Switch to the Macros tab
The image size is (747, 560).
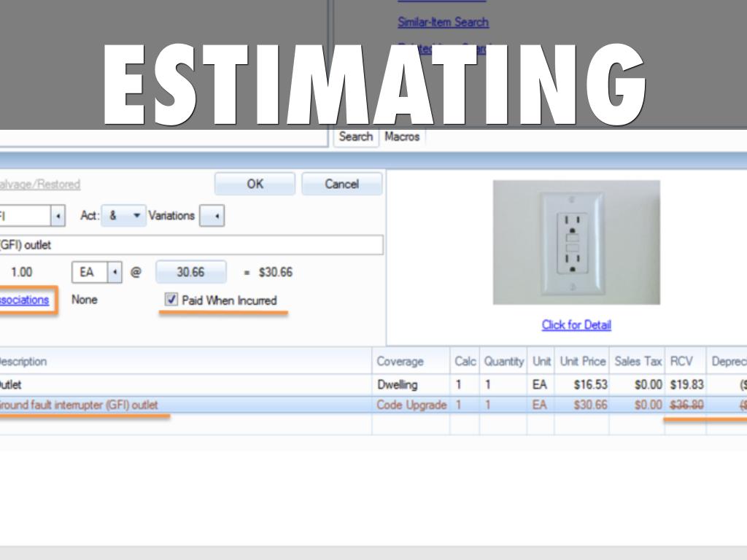pyautogui.click(x=402, y=136)
